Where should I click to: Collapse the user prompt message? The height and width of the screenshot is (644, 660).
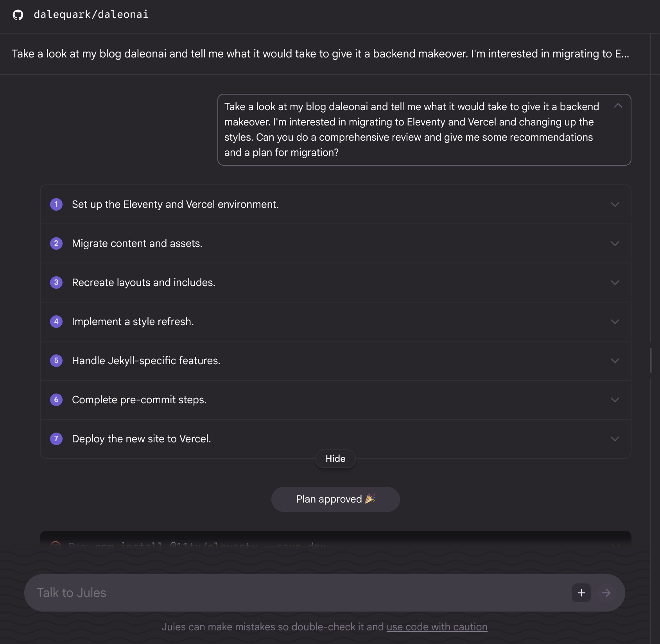pos(618,106)
